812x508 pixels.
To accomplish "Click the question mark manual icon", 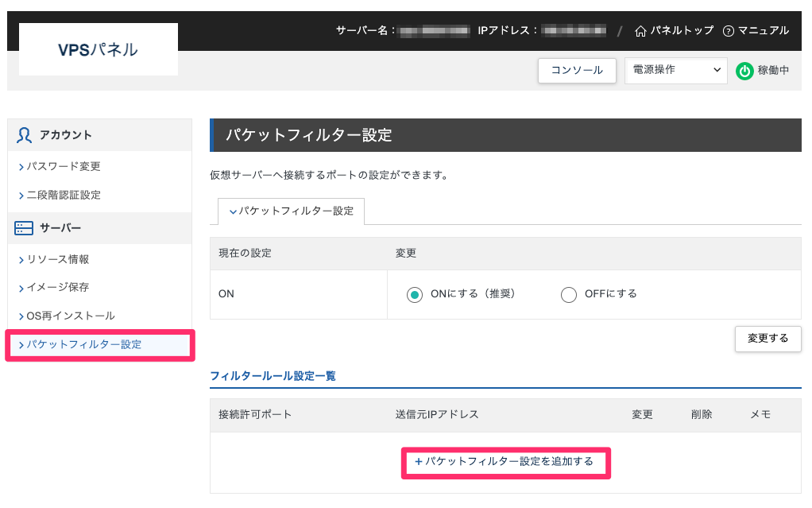I will click(729, 31).
